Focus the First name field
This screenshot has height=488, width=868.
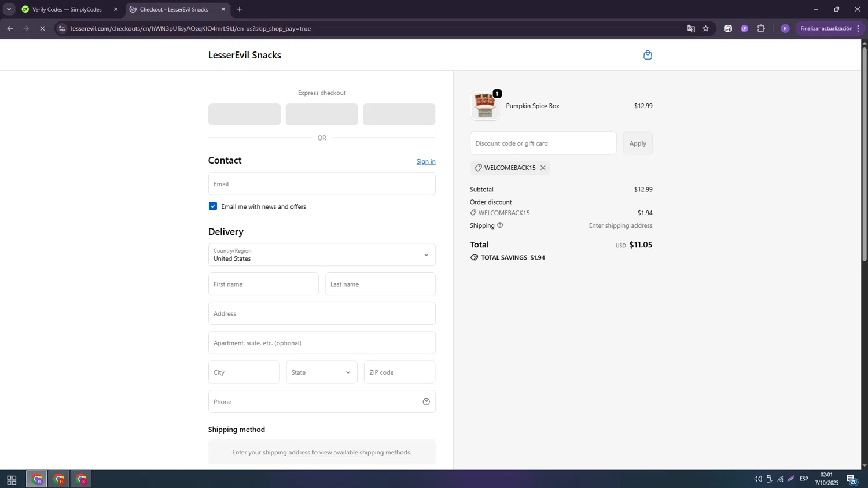(263, 284)
